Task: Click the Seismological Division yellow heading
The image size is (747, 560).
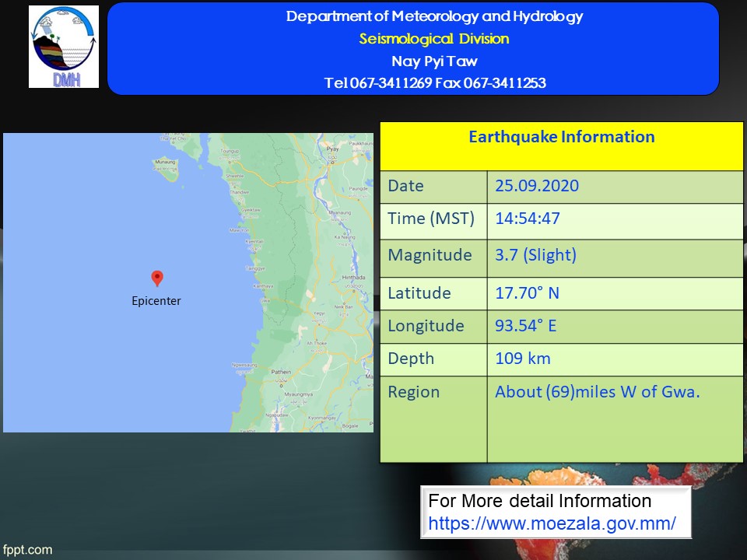Action: tap(434, 39)
